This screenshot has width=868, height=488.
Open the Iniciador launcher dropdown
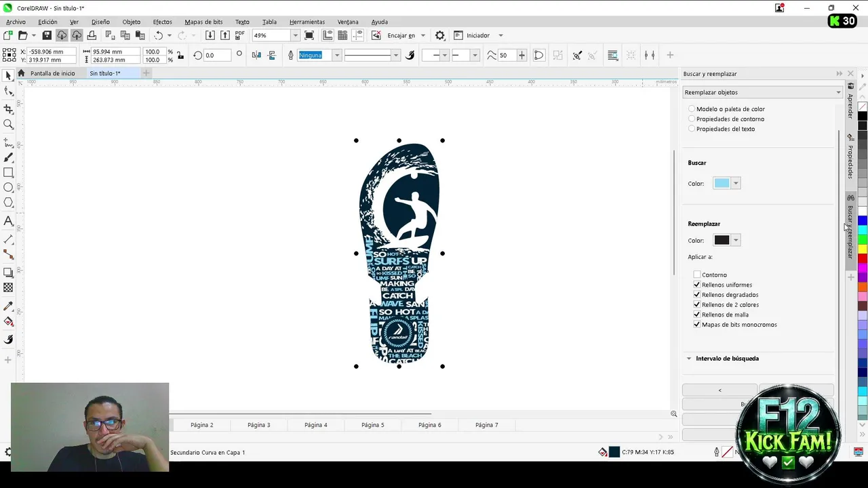pos(500,35)
